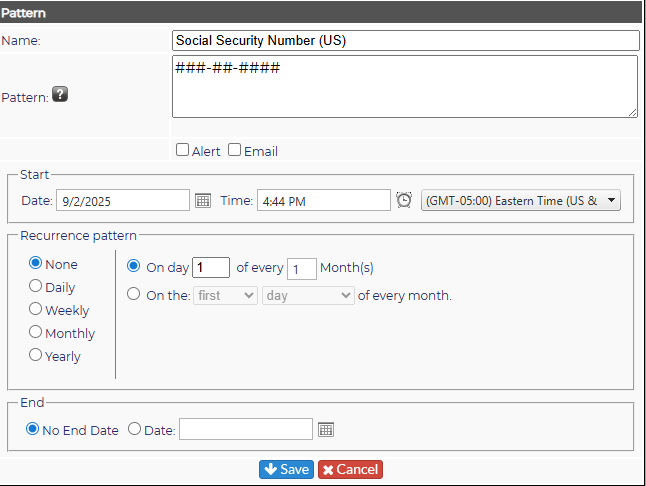Image resolution: width=646 pixels, height=486 pixels.
Task: Click the Name field with Social Security Number
Action: click(405, 40)
